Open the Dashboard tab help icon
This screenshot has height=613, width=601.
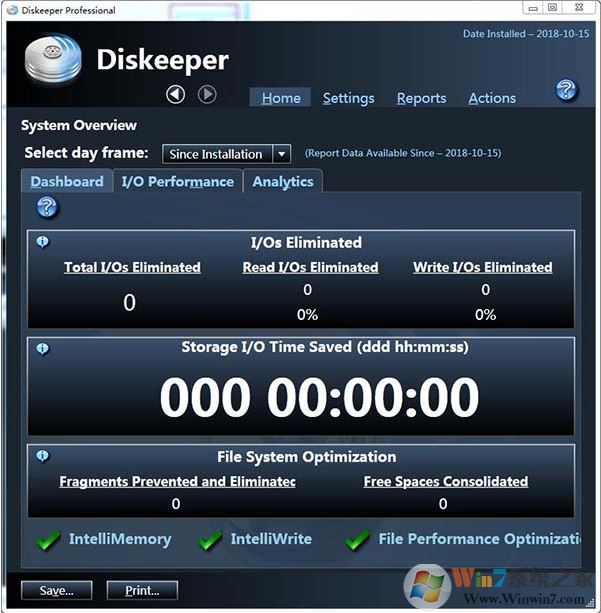[47, 207]
